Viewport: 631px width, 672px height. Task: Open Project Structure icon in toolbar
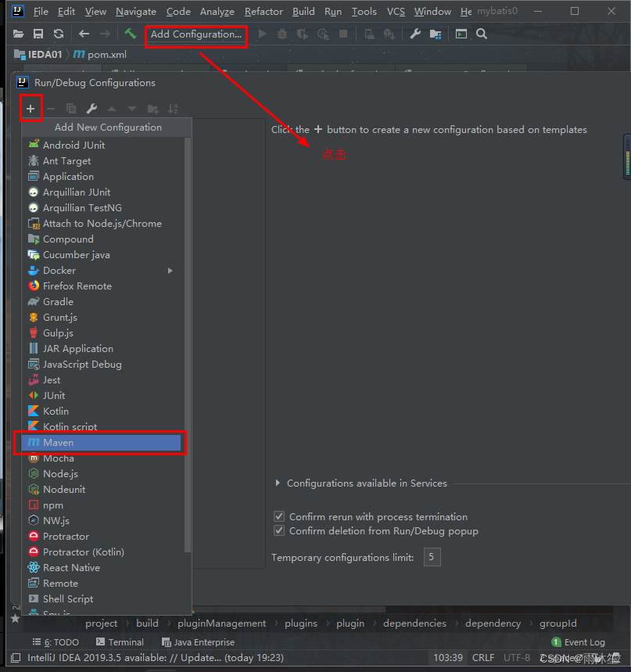[x=436, y=34]
